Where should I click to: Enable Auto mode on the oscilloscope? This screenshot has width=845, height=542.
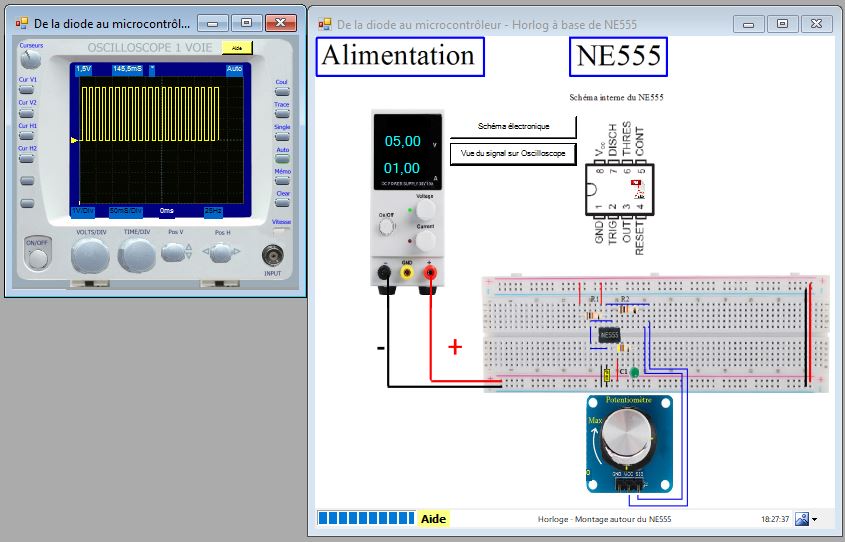pos(282,160)
